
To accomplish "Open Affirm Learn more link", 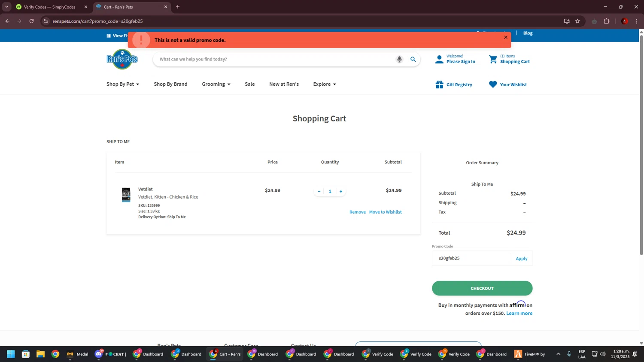I will (519, 314).
